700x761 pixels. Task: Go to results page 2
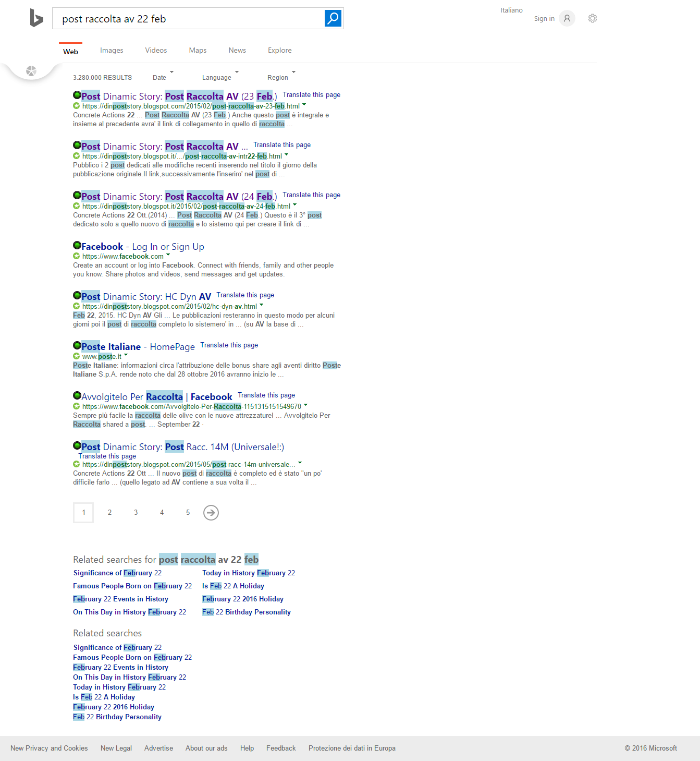(x=109, y=512)
